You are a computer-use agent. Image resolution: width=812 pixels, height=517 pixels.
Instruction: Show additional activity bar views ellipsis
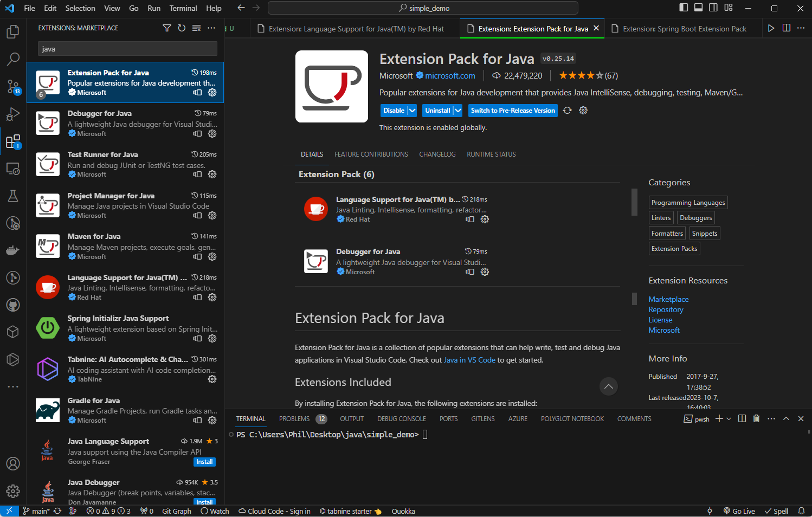click(13, 386)
